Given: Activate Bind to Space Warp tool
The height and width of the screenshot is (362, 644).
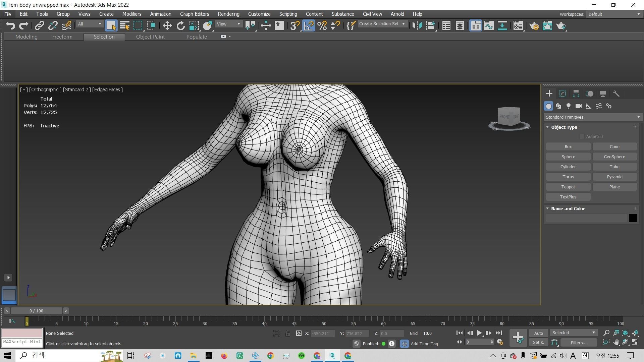Looking at the screenshot, I should pos(66,26).
